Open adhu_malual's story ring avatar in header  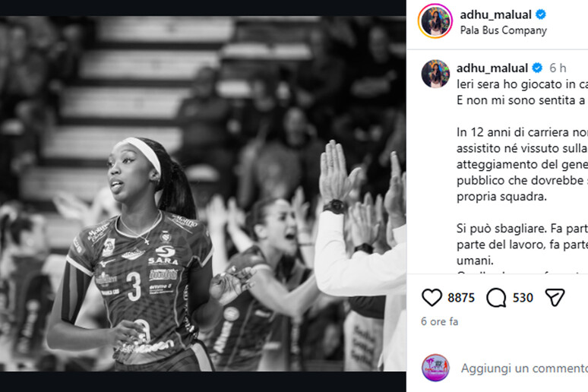pos(435,21)
